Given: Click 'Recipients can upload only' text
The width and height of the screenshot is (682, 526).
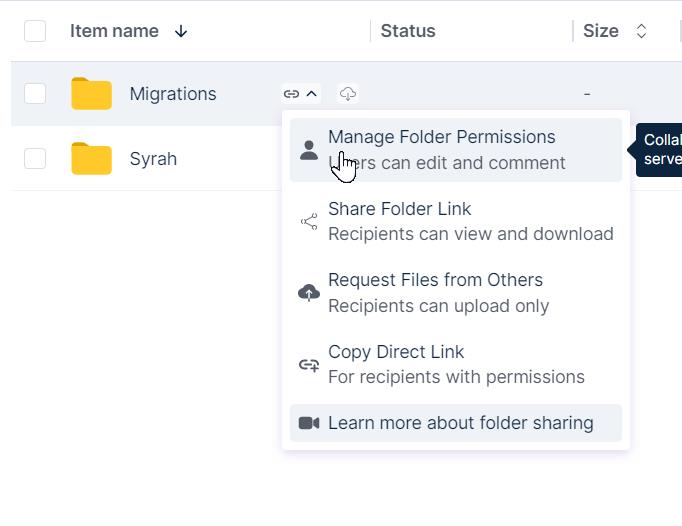Looking at the screenshot, I should tap(438, 306).
